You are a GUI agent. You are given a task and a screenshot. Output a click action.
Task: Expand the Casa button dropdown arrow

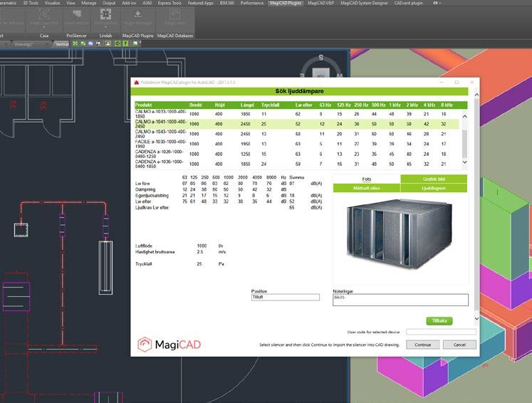coord(44,27)
